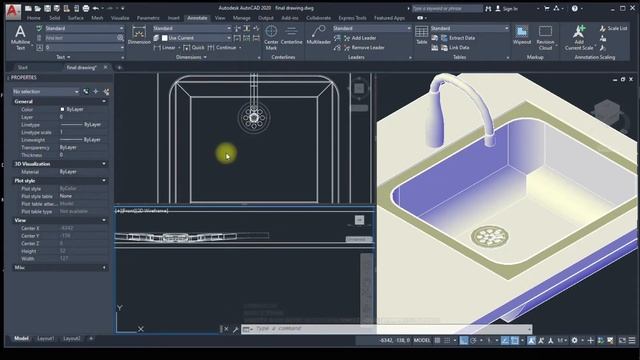Switch to the Layout1 tab
Screen dimensions: 640x360
click(x=45, y=339)
